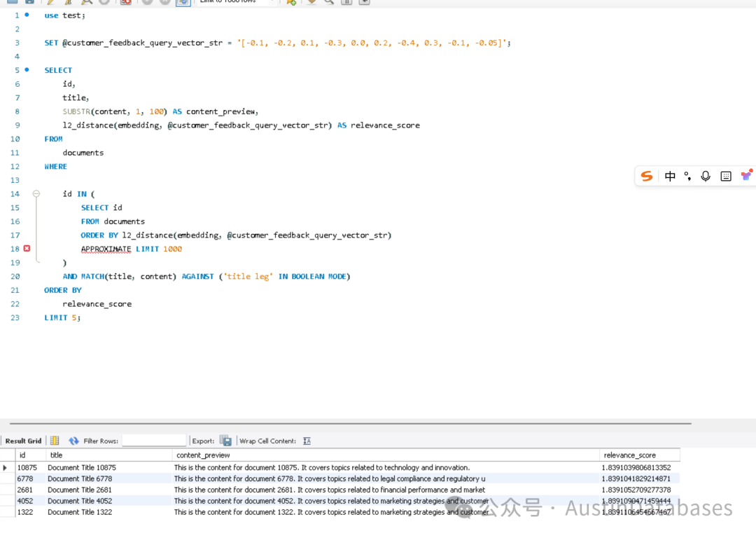Toggle punctuation mode on IME bar
Viewport: 756px width, 538px height.
(687, 176)
